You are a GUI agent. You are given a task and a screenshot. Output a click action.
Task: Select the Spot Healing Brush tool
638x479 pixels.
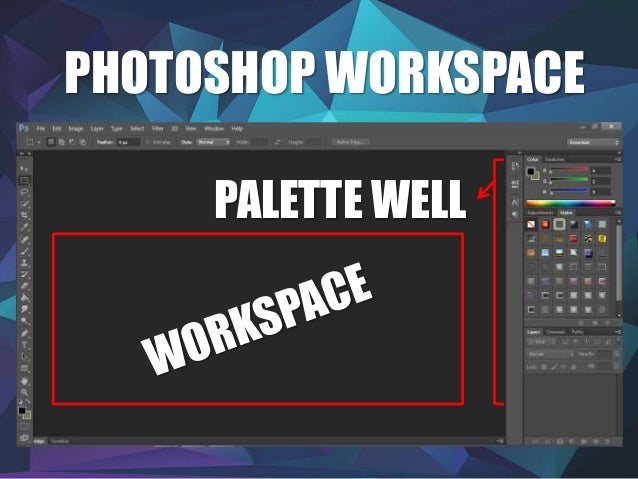pos(24,239)
